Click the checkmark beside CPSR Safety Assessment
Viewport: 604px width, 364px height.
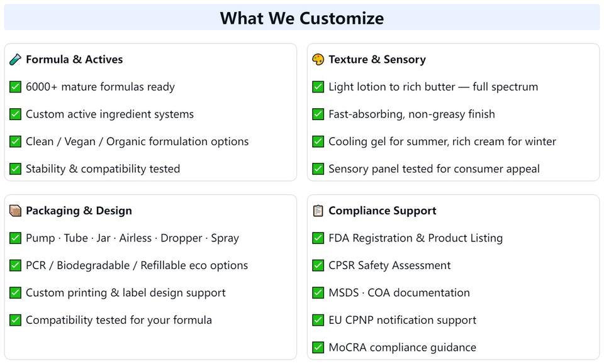point(318,265)
